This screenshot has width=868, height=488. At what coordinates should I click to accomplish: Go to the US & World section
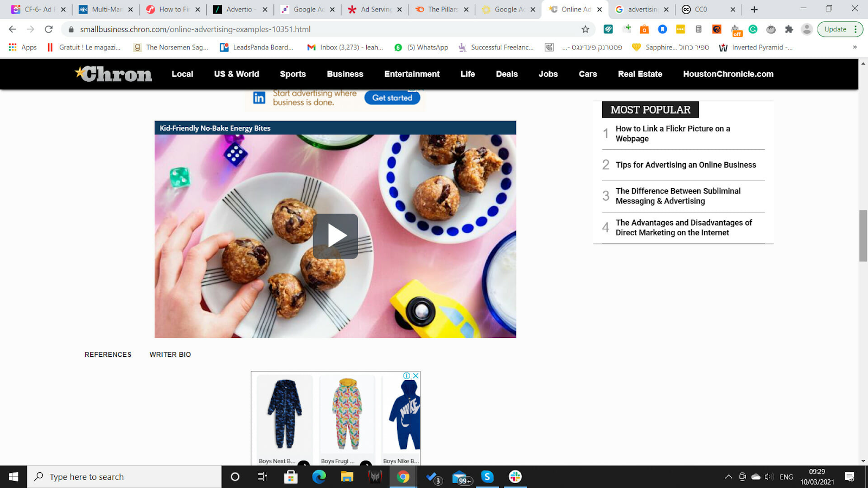[237, 74]
